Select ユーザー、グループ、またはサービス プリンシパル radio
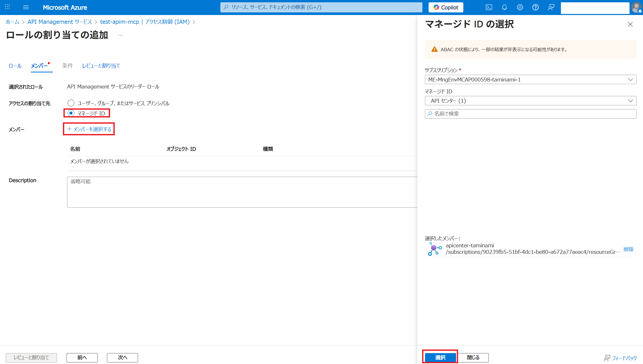The width and height of the screenshot is (643, 364). (71, 103)
